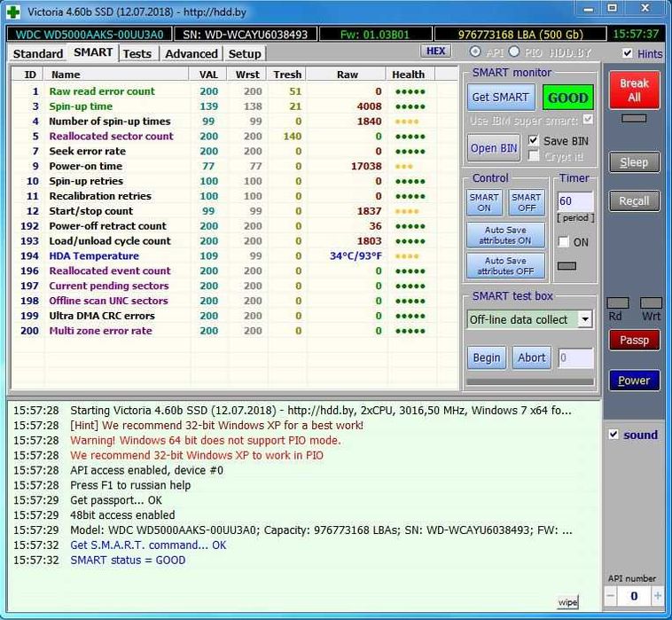Select the API radio button

pyautogui.click(x=475, y=51)
